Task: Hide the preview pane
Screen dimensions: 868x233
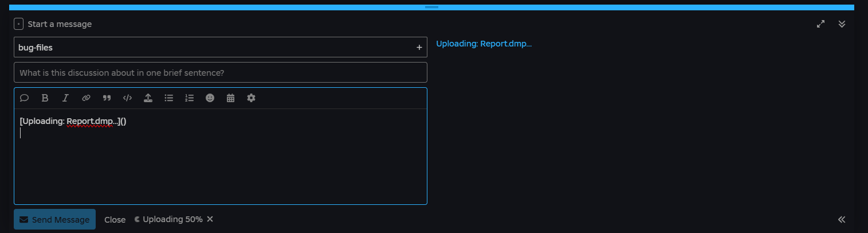Action: click(842, 219)
